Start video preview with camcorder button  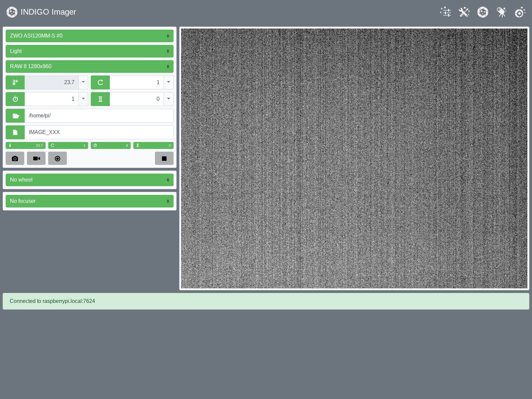(36, 158)
